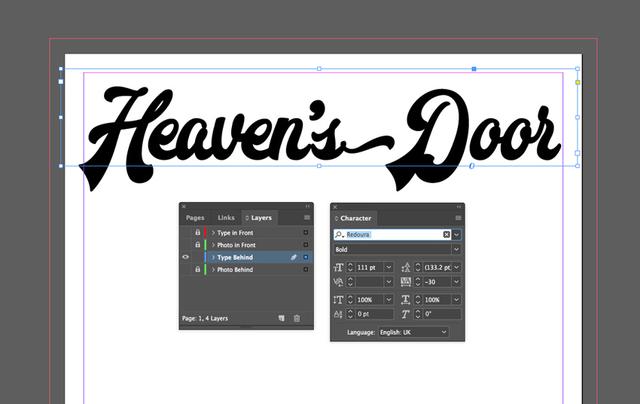Click the kerning icon in Character panel

(x=338, y=282)
